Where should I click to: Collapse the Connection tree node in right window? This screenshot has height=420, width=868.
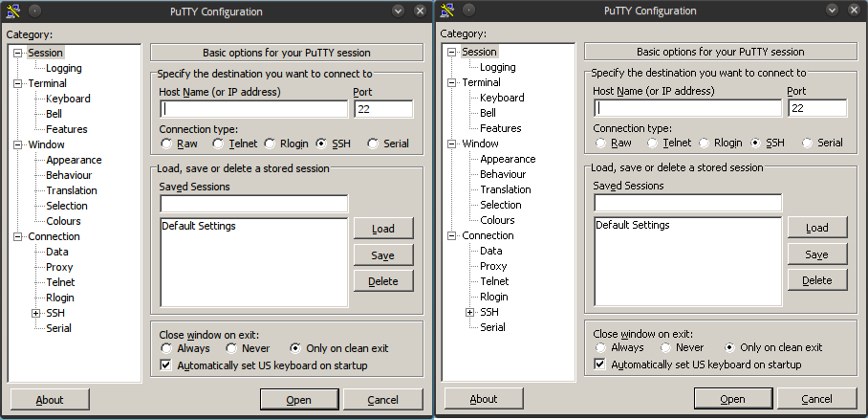(x=452, y=235)
